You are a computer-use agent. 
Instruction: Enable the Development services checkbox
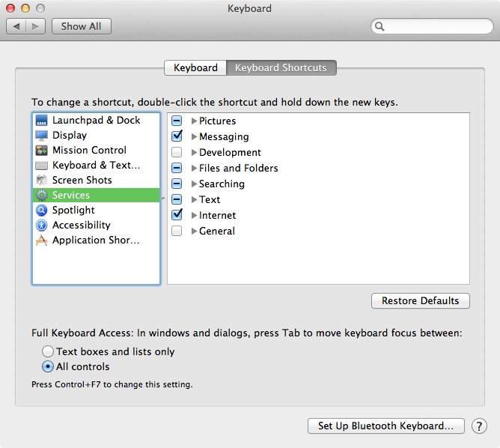tap(177, 153)
